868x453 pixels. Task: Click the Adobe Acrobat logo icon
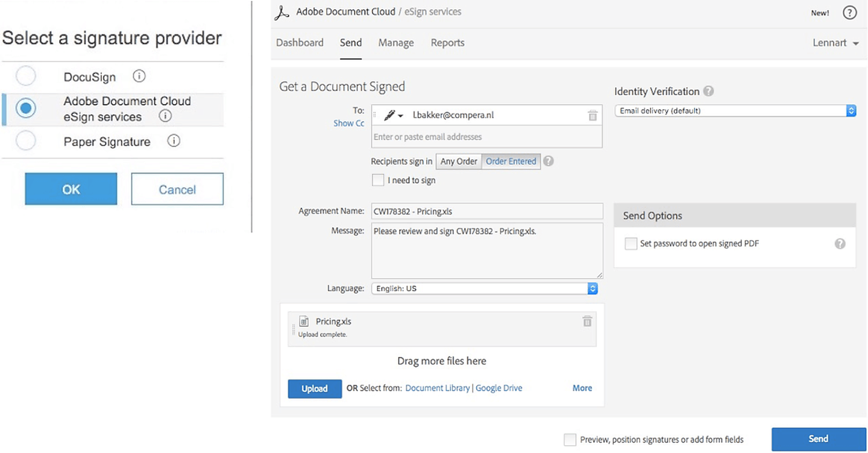[x=281, y=12]
